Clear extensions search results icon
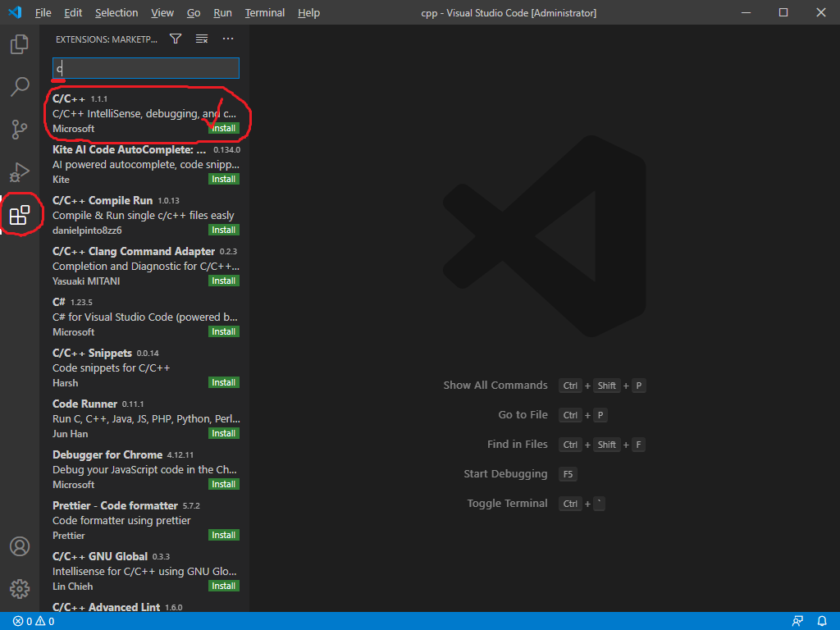This screenshot has width=840, height=630. pyautogui.click(x=202, y=39)
